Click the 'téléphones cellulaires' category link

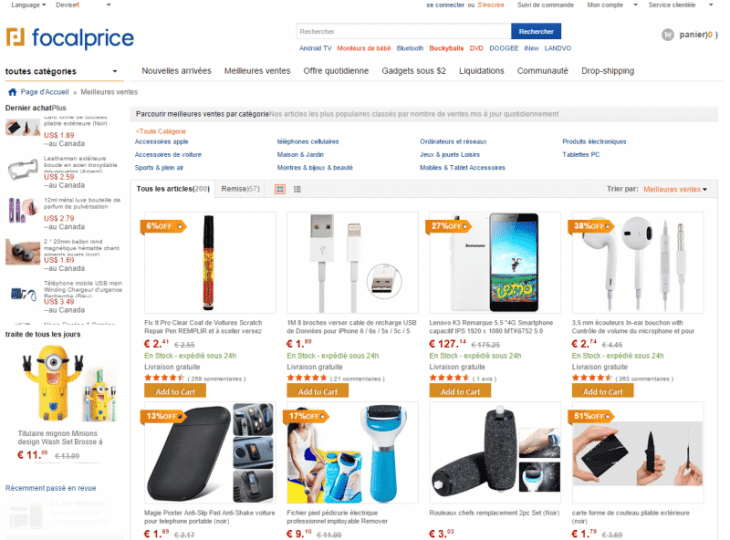(x=308, y=142)
